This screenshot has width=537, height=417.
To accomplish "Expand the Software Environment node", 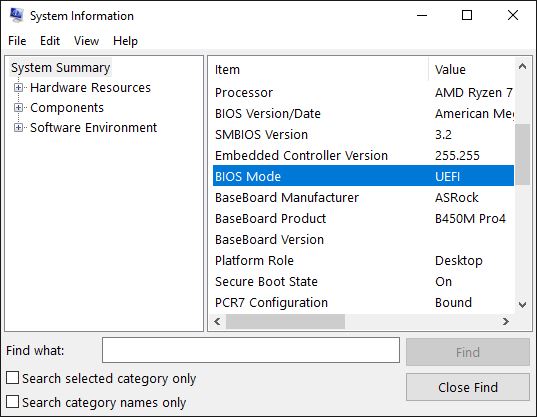I will 18,128.
